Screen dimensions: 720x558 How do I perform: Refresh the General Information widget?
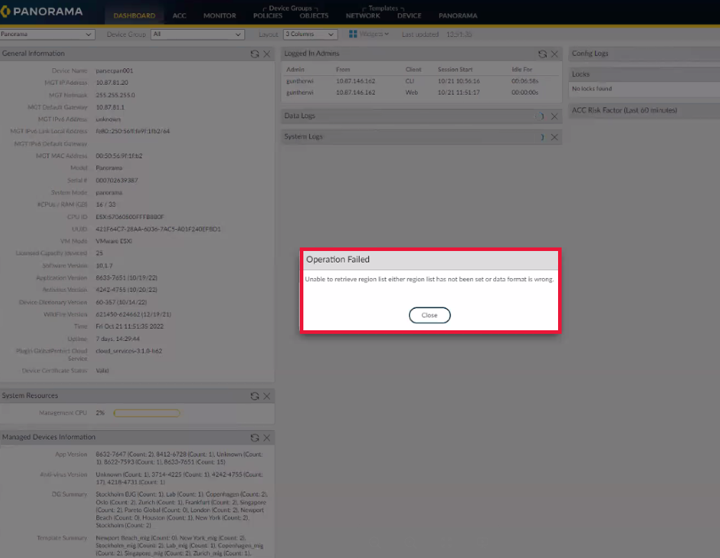[254, 54]
